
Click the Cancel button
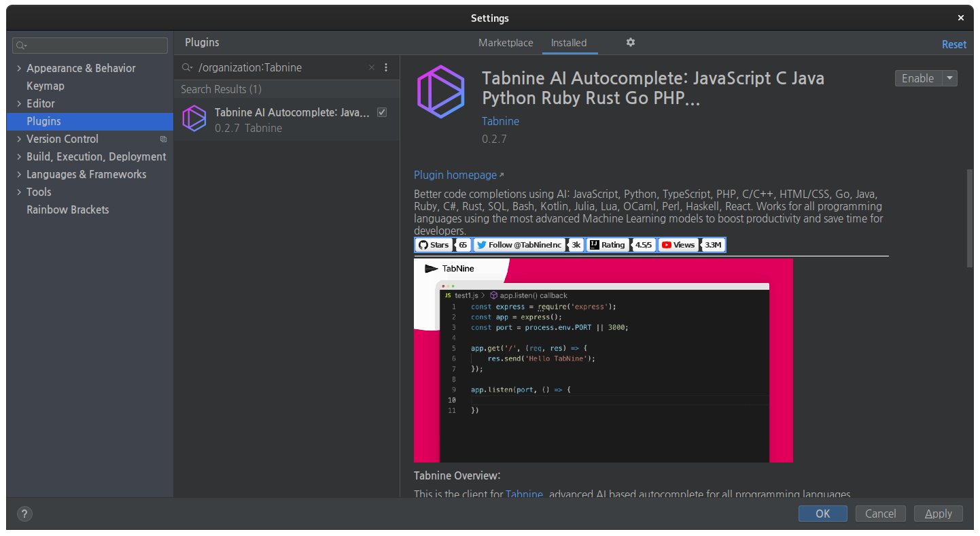(x=881, y=514)
